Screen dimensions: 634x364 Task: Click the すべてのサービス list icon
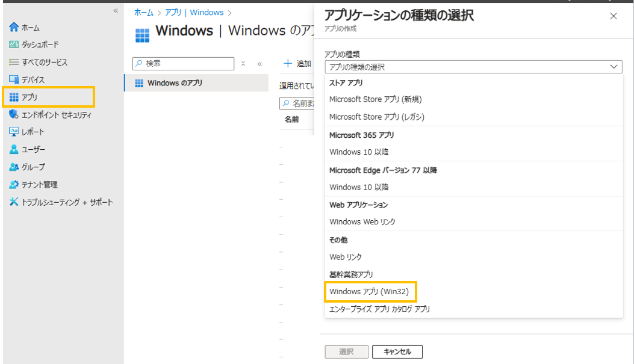tap(14, 62)
